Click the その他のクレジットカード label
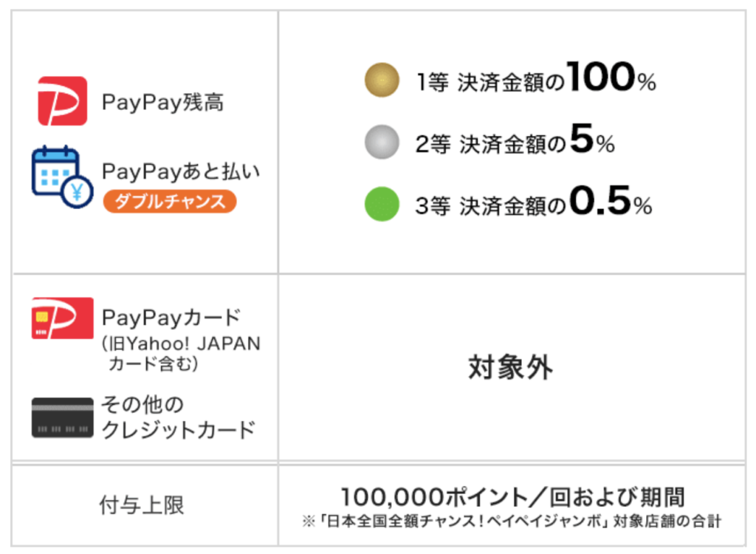The image size is (756, 554). click(x=179, y=417)
